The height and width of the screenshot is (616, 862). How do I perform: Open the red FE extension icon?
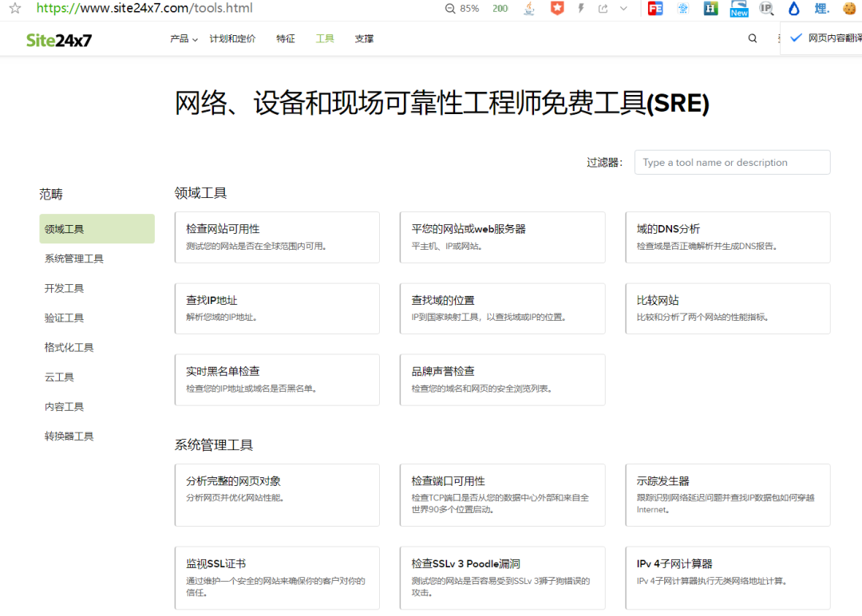pyautogui.click(x=655, y=8)
